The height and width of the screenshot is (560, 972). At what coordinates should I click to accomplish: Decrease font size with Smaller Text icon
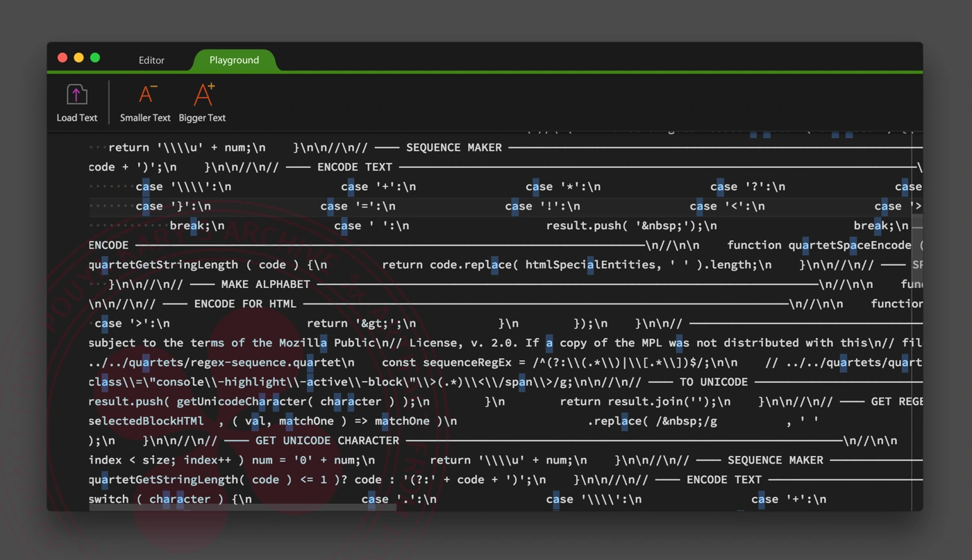[146, 95]
